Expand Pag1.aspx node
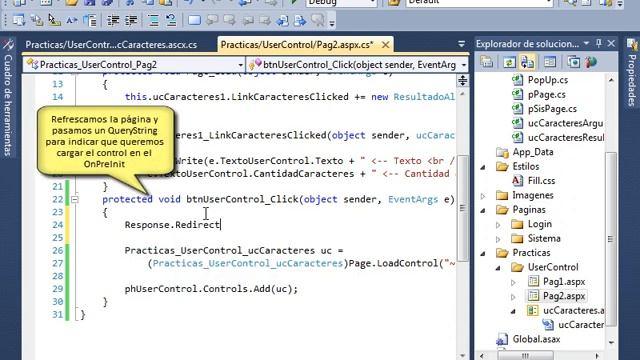The image size is (640, 360). pyautogui.click(x=513, y=282)
